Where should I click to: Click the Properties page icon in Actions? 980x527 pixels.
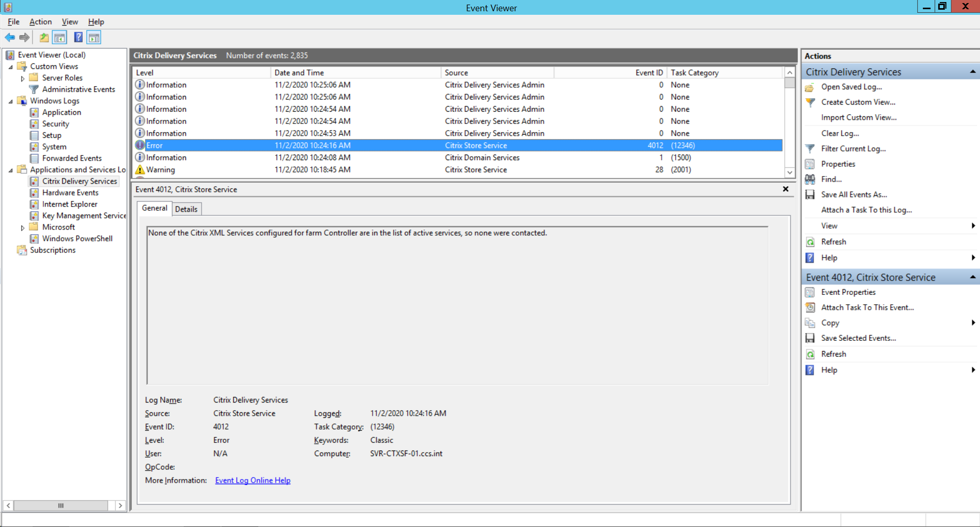point(810,164)
